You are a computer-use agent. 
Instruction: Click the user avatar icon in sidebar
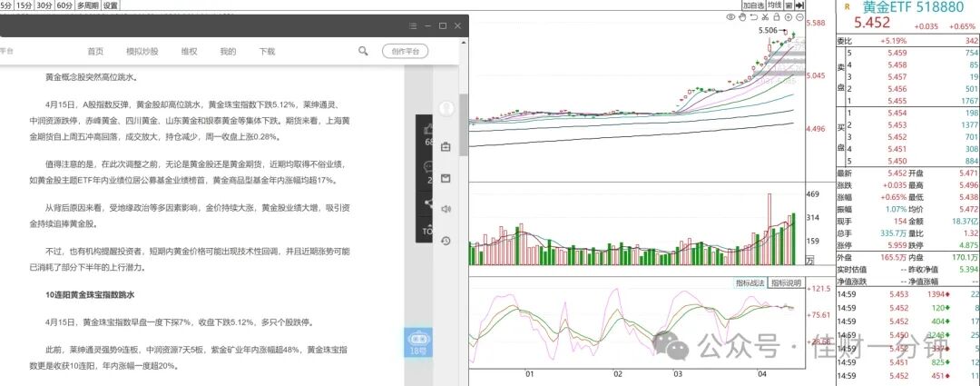point(446,108)
